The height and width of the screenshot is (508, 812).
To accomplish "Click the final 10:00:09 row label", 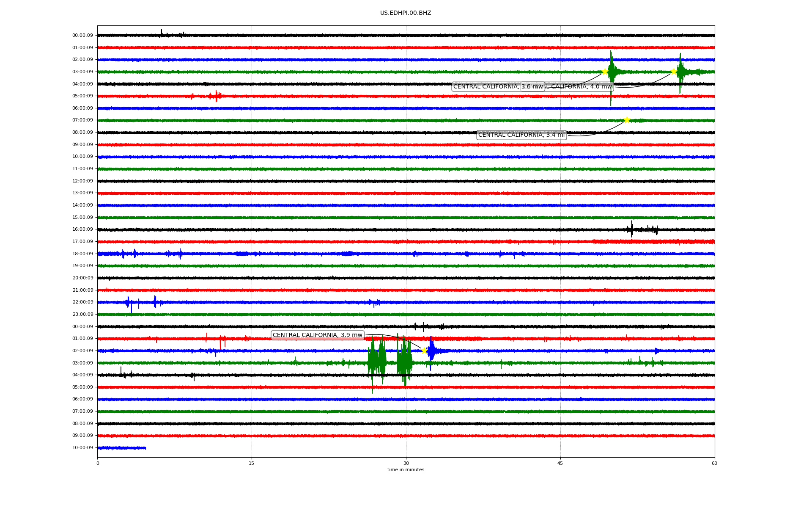I will 82,448.
